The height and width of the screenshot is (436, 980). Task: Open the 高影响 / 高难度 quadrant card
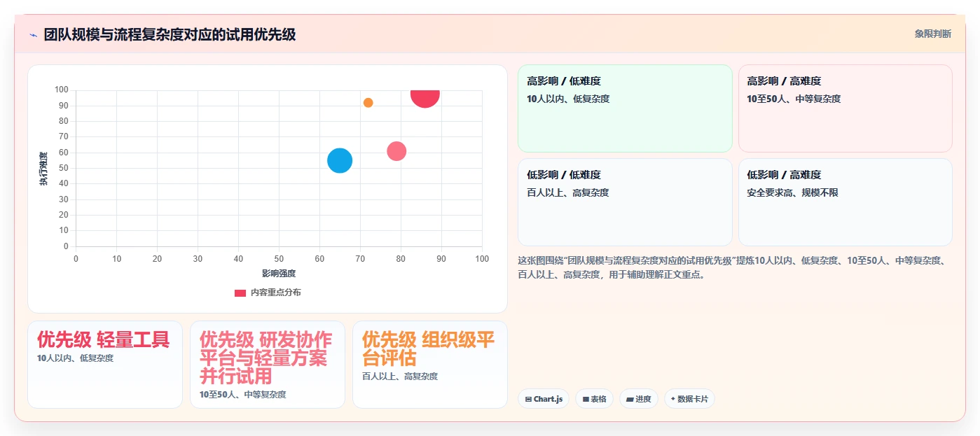(x=845, y=108)
